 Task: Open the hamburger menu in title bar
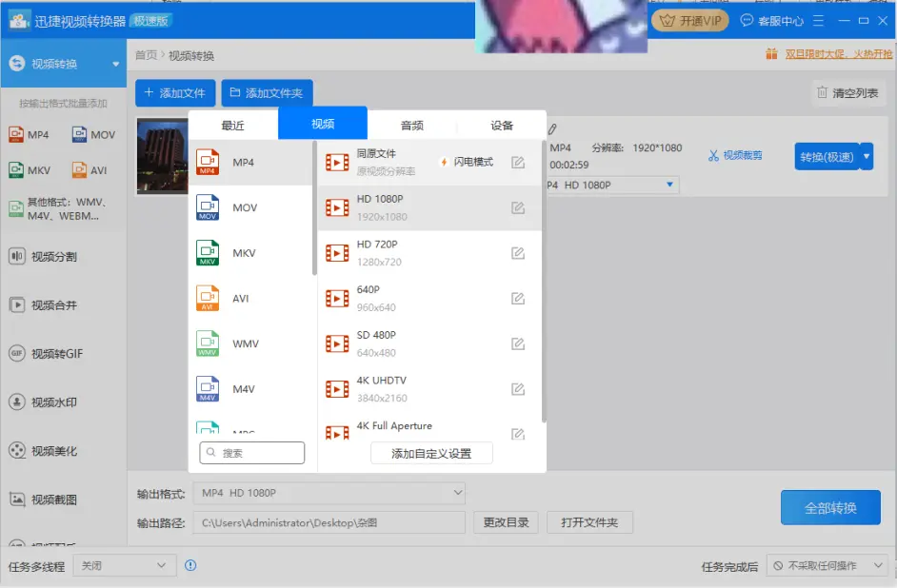(818, 21)
